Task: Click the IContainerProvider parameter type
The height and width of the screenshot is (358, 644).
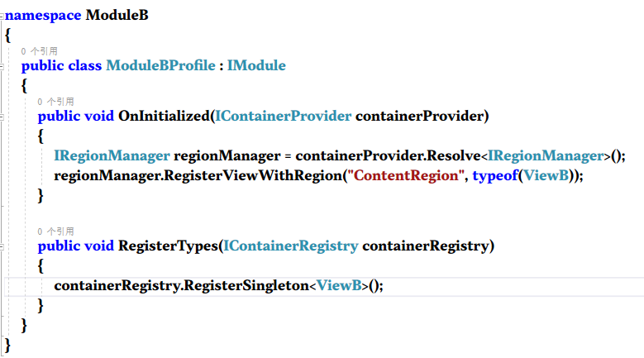Action: point(283,116)
